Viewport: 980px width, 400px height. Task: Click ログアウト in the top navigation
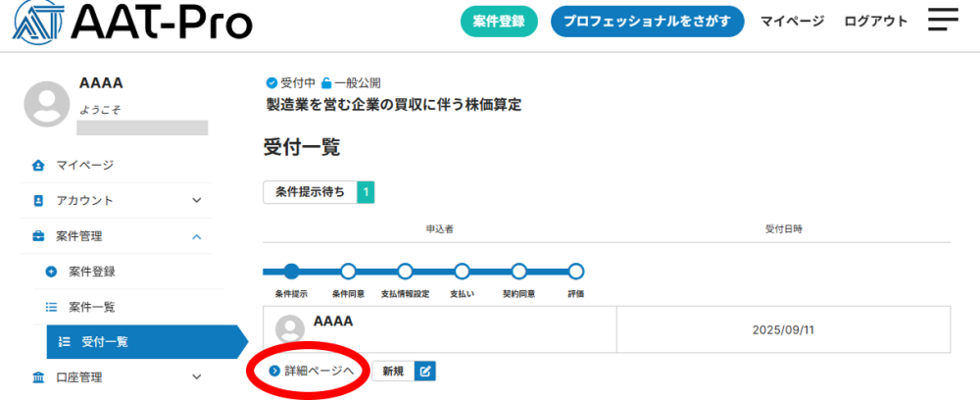pos(875,22)
